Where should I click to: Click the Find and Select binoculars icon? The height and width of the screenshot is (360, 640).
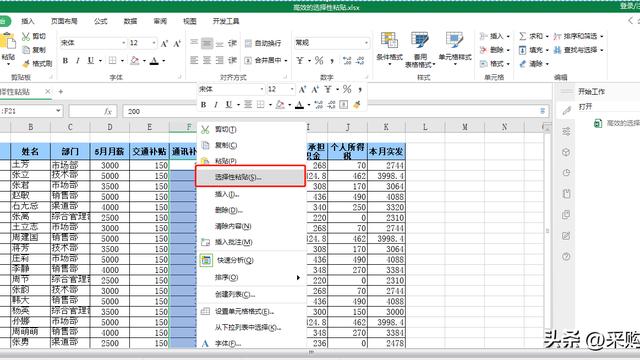(557, 50)
